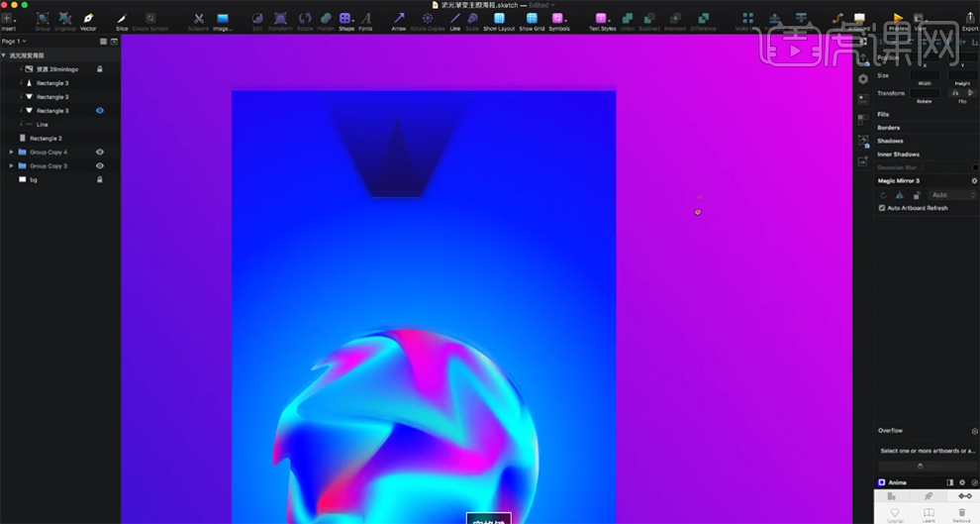Click the Create Symbol icon
The width and height of the screenshot is (980, 524).
click(x=150, y=18)
